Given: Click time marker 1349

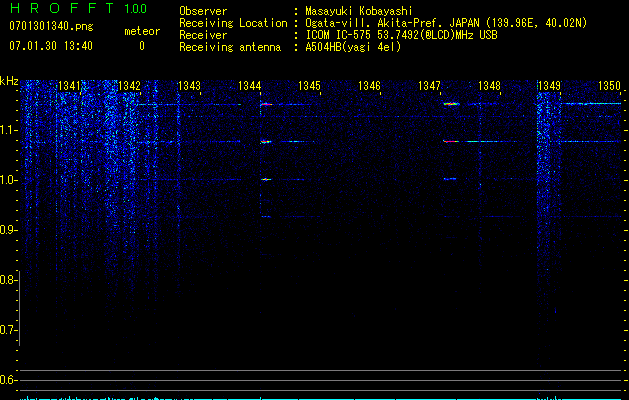Looking at the screenshot, I should coord(549,85).
